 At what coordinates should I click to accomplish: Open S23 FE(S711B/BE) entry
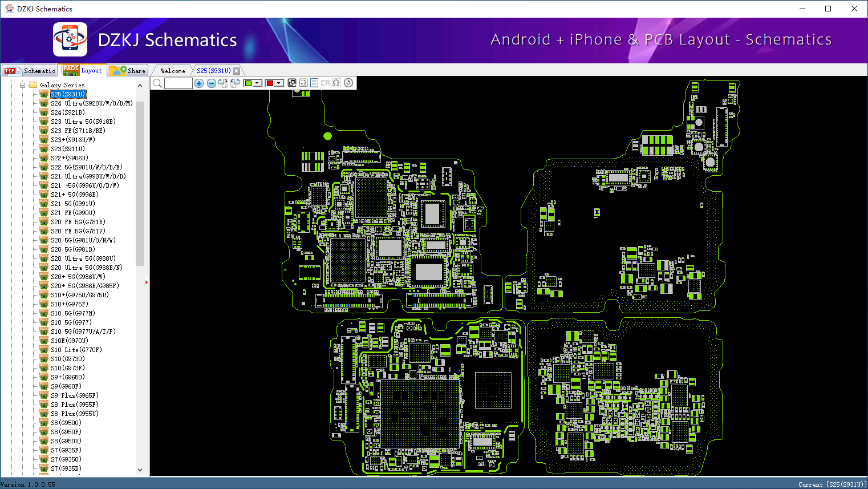[x=78, y=131]
